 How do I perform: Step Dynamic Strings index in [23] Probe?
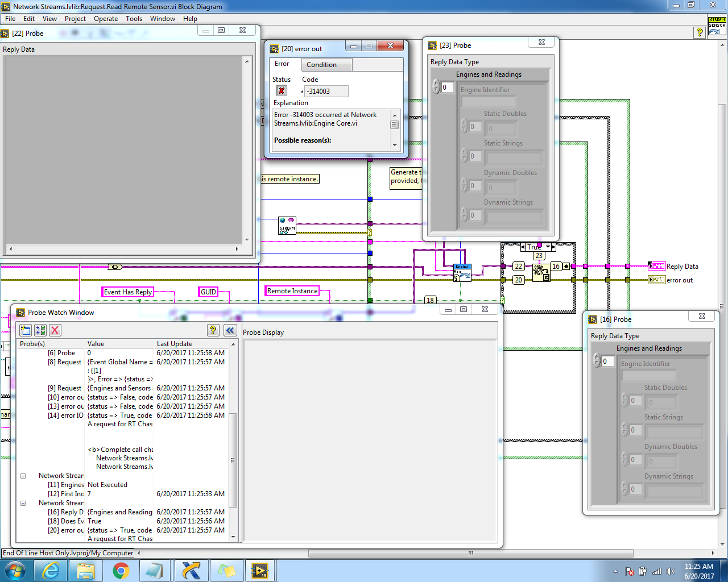(464, 215)
